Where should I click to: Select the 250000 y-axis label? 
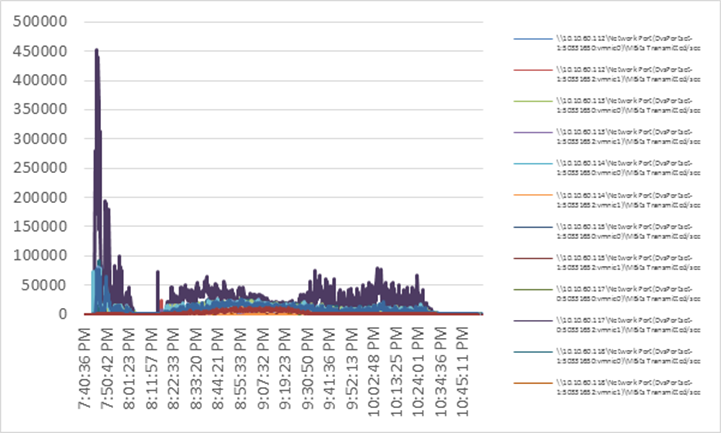40,168
